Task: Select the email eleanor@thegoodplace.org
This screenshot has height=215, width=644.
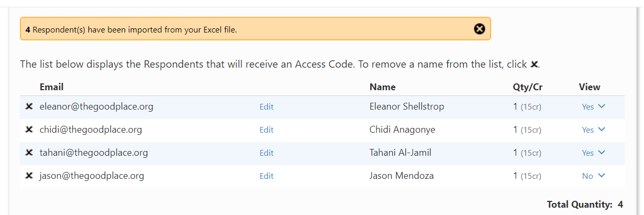Action: click(96, 107)
